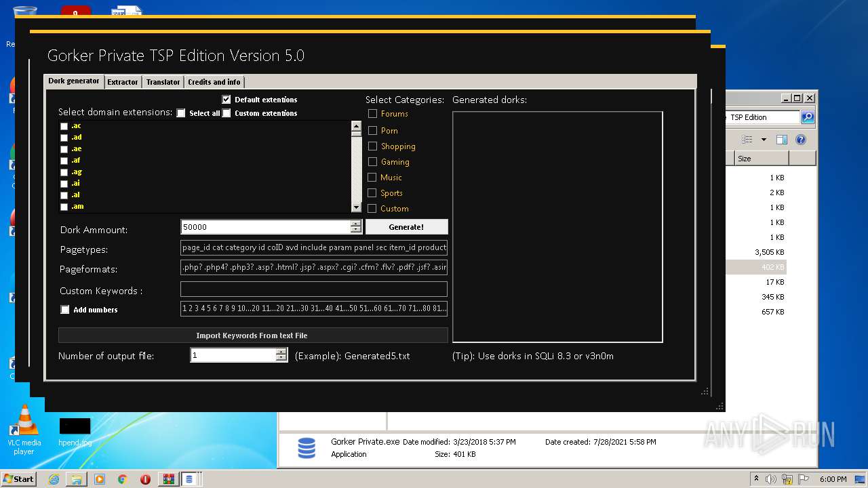Launch Google Chrome from taskbar
The height and width of the screenshot is (488, 868).
(123, 479)
